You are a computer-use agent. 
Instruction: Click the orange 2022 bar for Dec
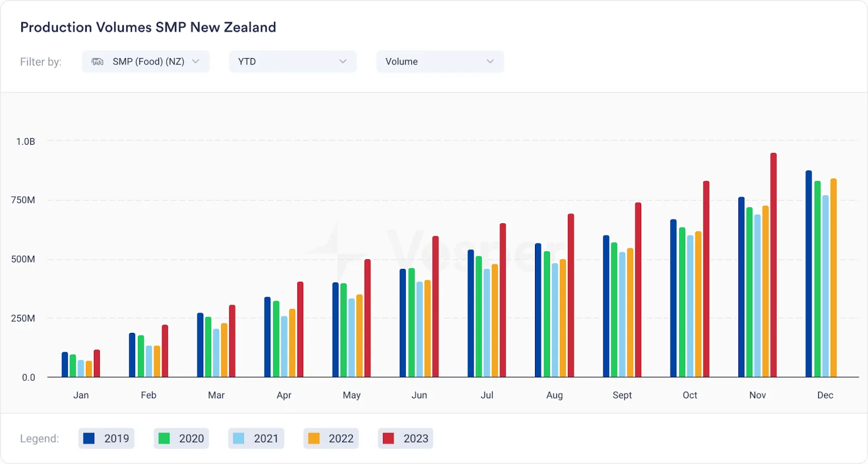point(833,278)
